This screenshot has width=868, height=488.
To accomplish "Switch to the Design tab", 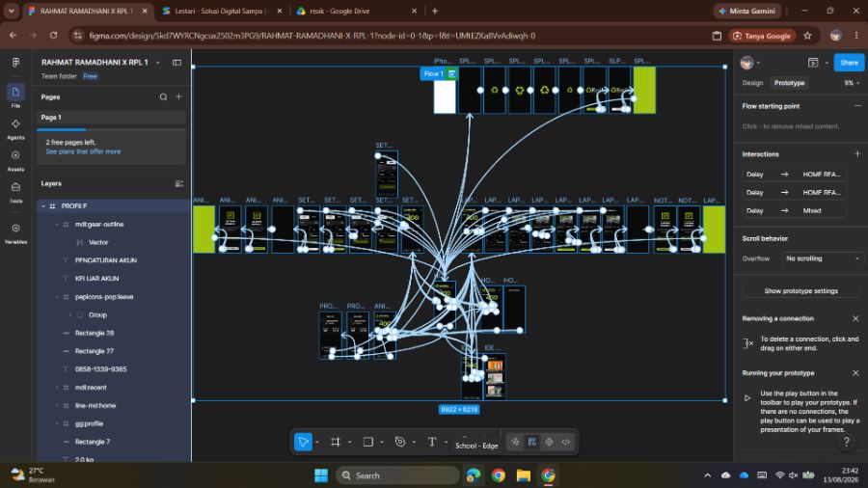I will (x=752, y=83).
